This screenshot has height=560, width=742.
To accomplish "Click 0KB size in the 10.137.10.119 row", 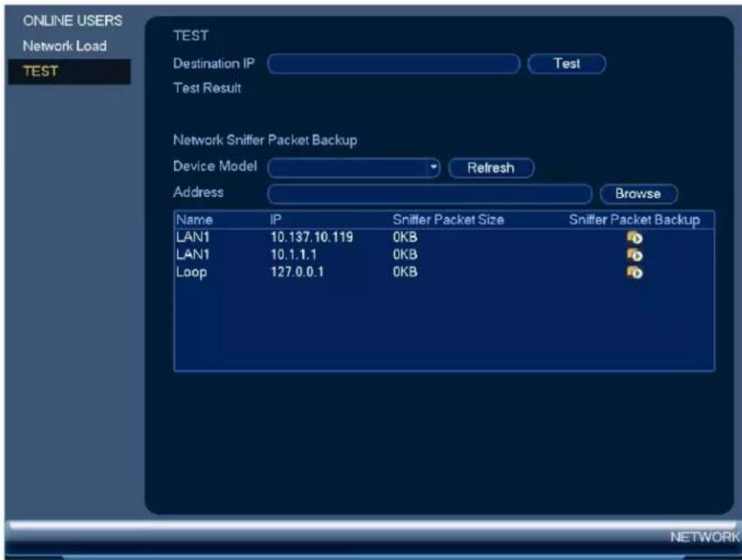I will (405, 237).
